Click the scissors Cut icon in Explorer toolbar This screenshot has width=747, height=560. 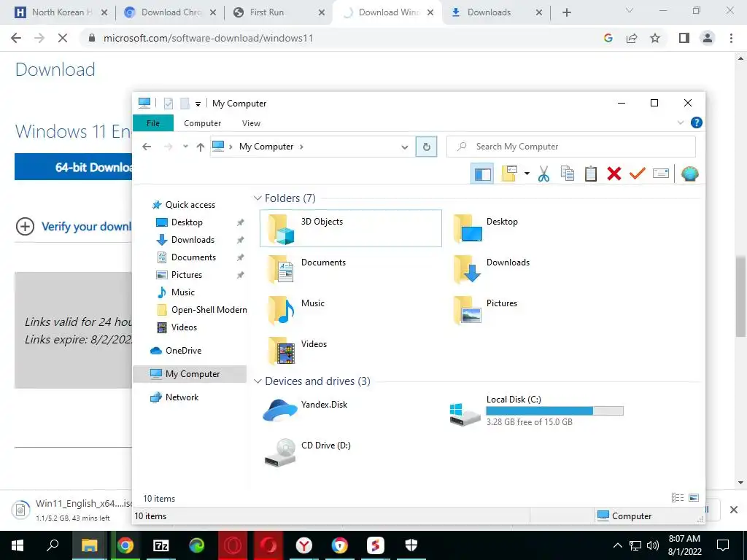(543, 174)
